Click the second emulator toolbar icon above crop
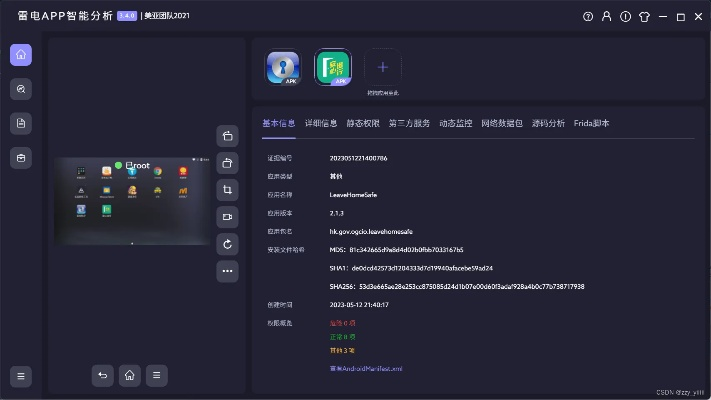The width and height of the screenshot is (711, 400). (228, 163)
